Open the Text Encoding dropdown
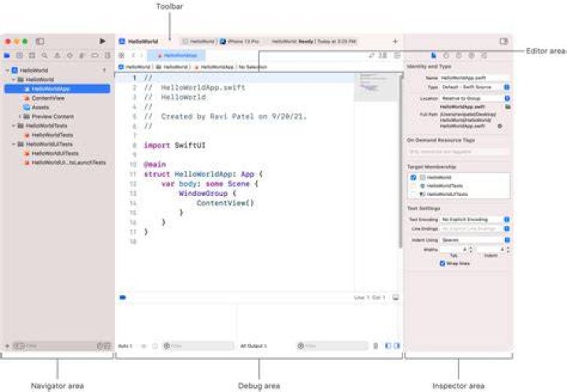The image size is (567, 392). (x=475, y=220)
